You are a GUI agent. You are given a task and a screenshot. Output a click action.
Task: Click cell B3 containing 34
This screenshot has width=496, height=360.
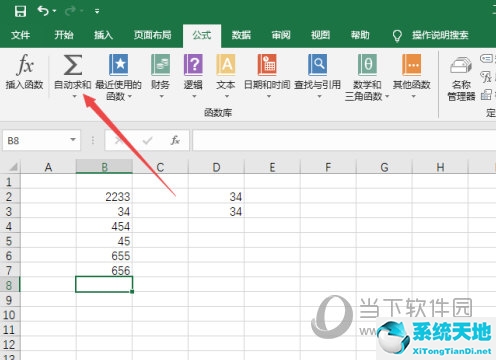pos(104,211)
